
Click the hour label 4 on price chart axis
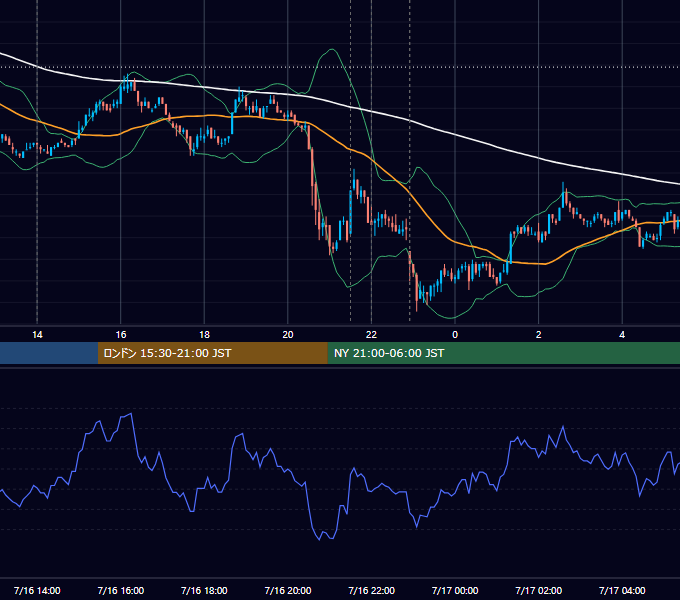622,335
